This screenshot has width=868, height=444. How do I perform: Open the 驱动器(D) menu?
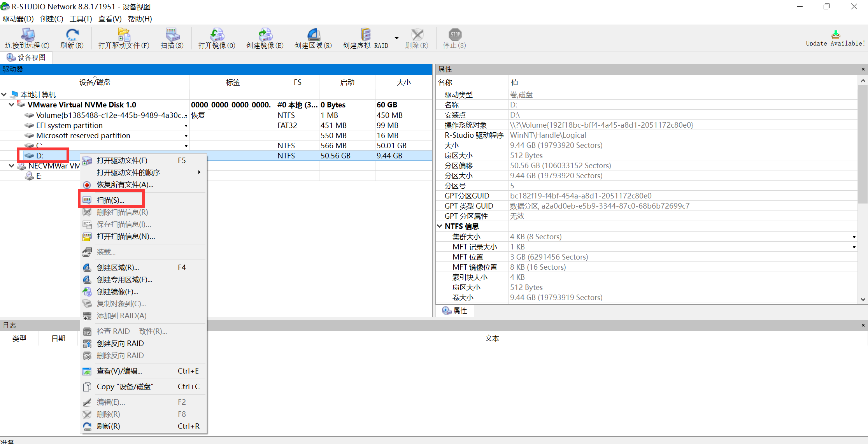click(x=18, y=19)
